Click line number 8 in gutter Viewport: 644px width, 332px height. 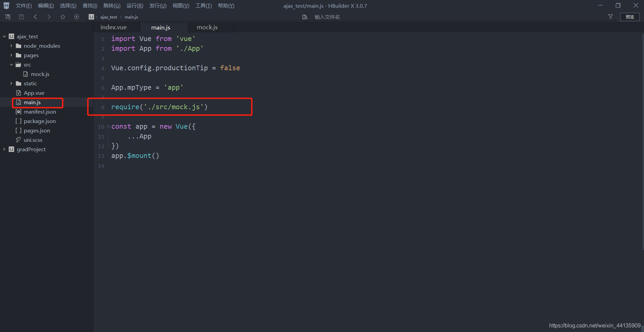click(x=102, y=107)
